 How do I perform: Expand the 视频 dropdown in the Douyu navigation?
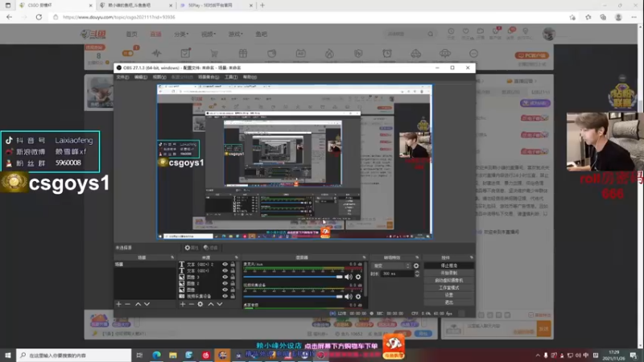pyautogui.click(x=208, y=34)
